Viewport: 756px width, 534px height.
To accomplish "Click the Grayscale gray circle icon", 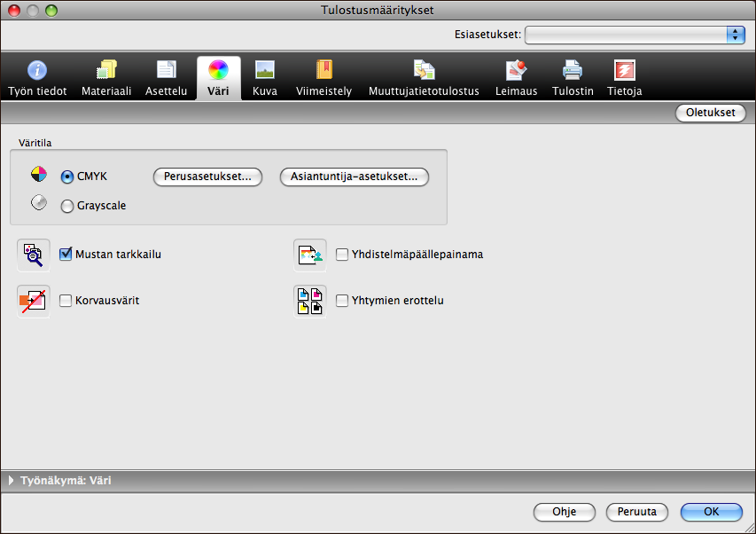I will (x=39, y=202).
